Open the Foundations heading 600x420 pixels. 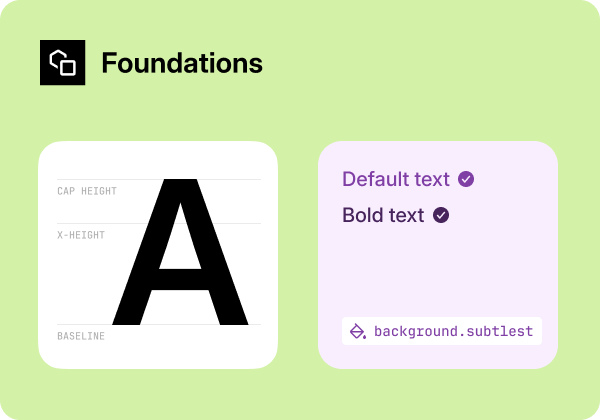pyautogui.click(x=182, y=64)
